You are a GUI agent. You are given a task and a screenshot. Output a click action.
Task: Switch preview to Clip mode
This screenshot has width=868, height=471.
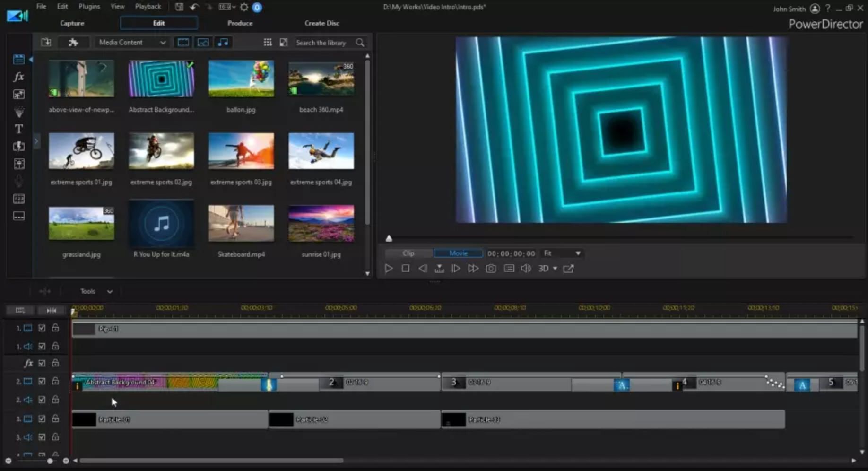tap(408, 253)
